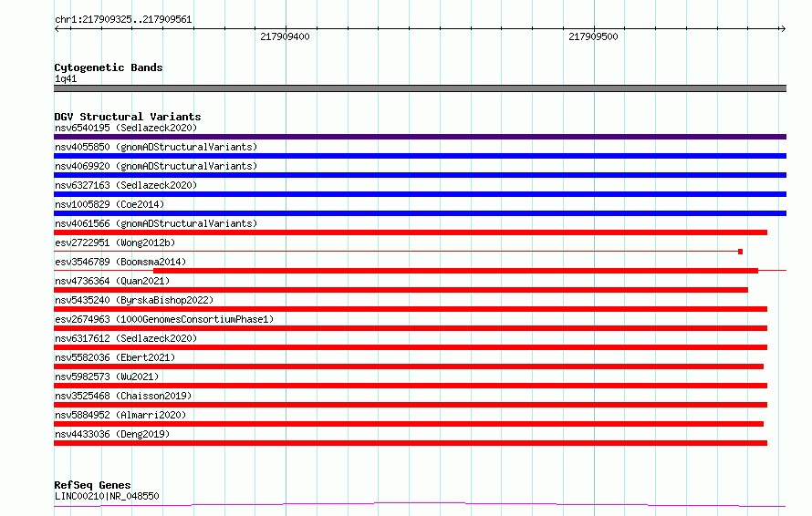
Task: Open the nsv5435240 (ByrskaBishop2022) label
Action: [134, 300]
